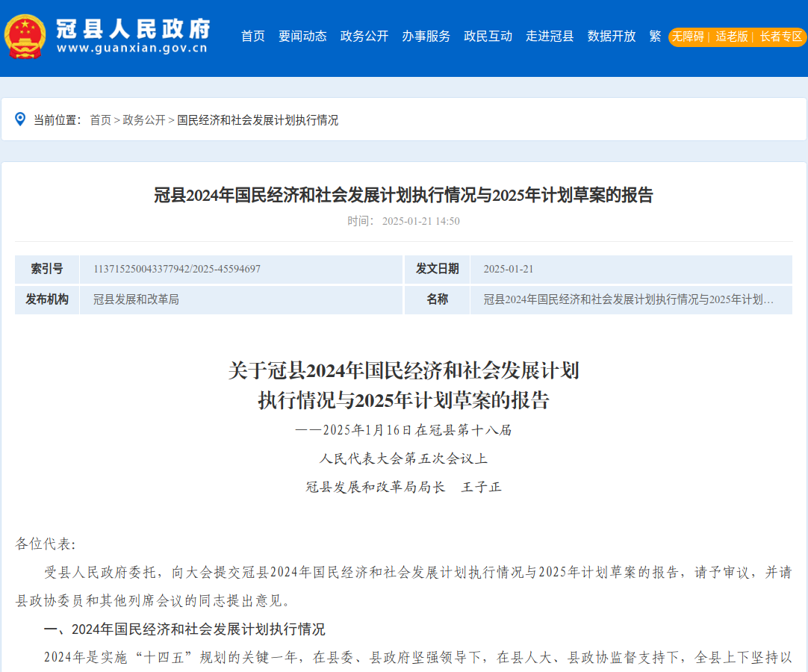The image size is (808, 672).
Task: Open the 数据开放 menu
Action: pos(610,36)
